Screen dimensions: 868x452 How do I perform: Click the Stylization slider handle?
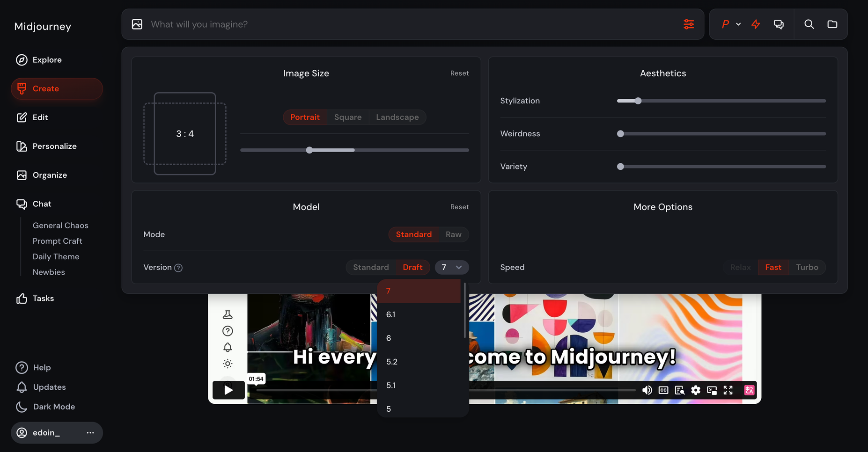click(x=638, y=101)
